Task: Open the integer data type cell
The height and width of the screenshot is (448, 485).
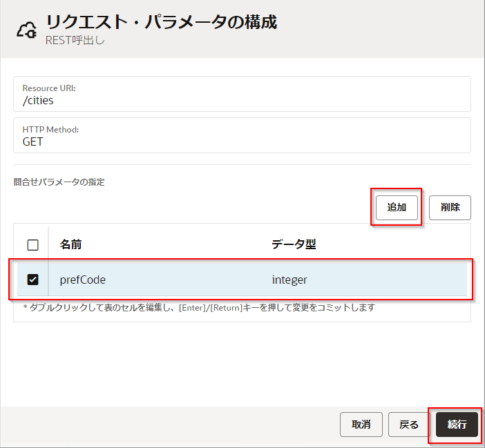Action: pos(289,280)
